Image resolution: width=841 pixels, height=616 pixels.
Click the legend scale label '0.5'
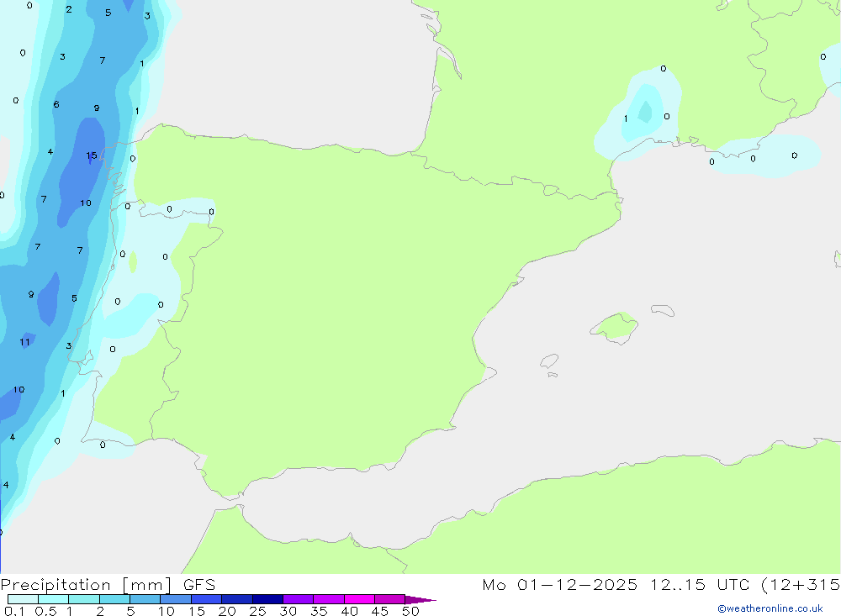pos(45,611)
